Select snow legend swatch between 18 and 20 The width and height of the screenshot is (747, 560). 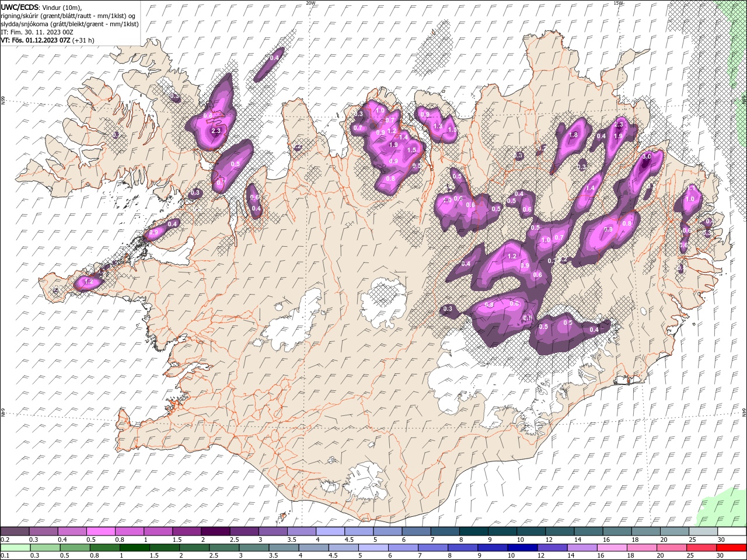coord(646,531)
